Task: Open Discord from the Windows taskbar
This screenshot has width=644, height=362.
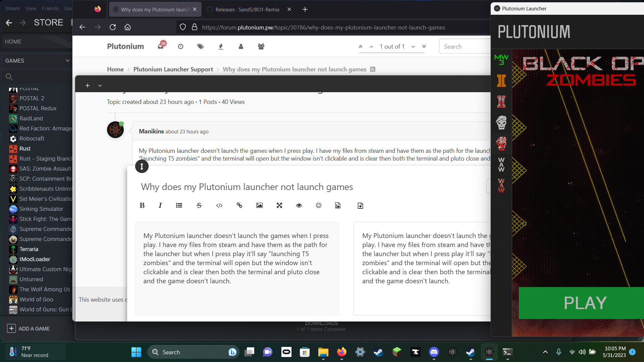Action: [434, 352]
